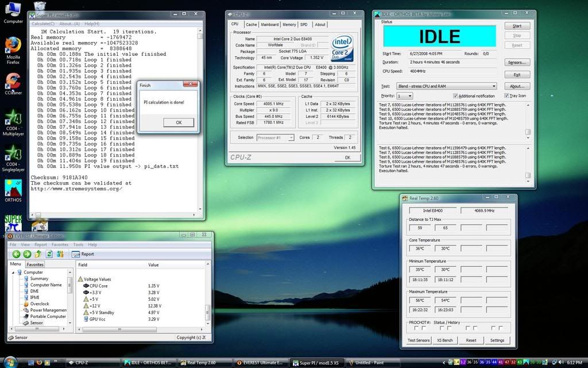Viewport: 588px width, 368px height.
Task: Click the ORTHOS upper log vertical scrollbar
Action: pyautogui.click(x=528, y=121)
